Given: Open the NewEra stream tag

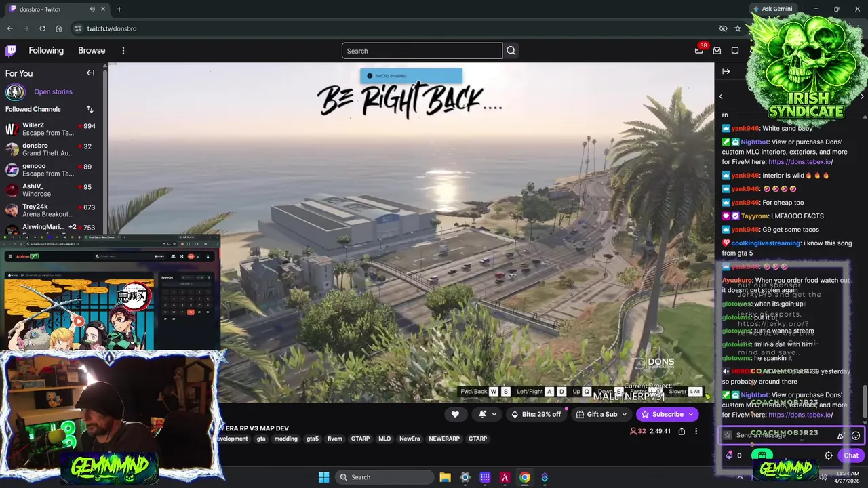Looking at the screenshot, I should tap(410, 439).
